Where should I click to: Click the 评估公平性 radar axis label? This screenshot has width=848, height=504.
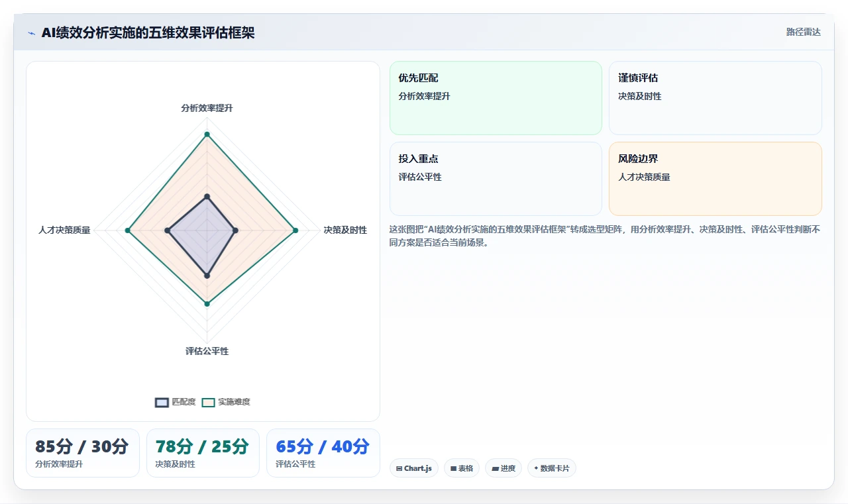[207, 351]
